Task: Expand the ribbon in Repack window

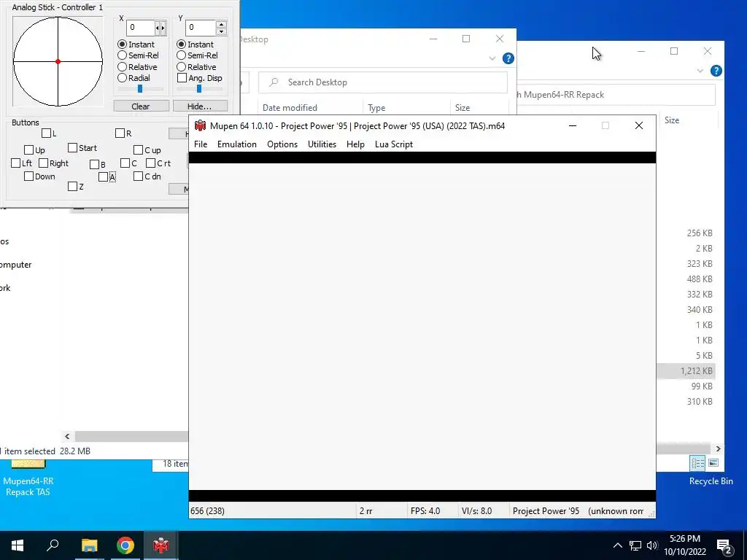Action: (x=700, y=71)
